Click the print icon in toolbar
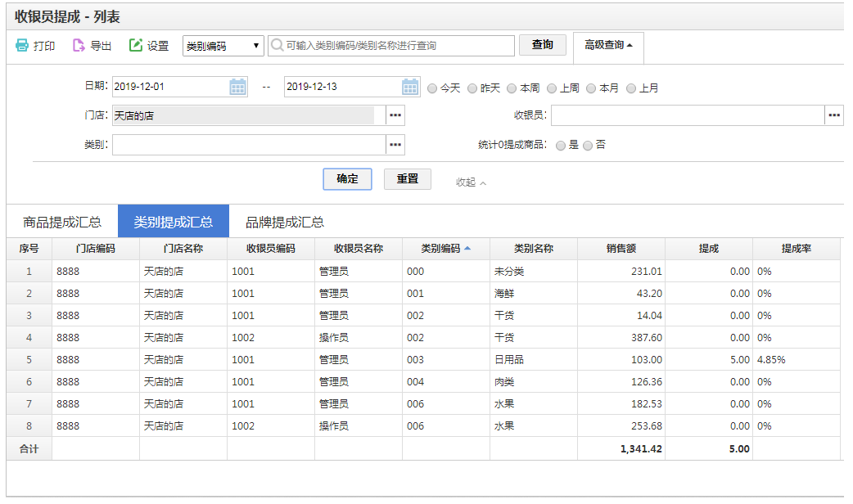Image resolution: width=853 pixels, height=504 pixels. (x=22, y=46)
